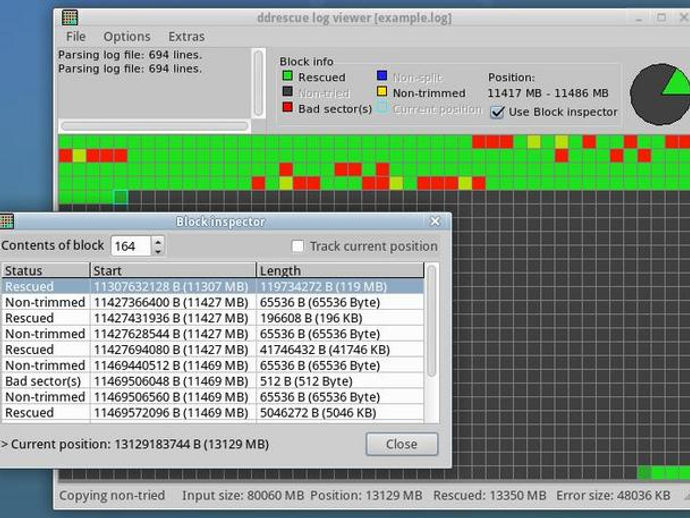Click the 119734272 B (119 MB) length cell

(x=340, y=287)
